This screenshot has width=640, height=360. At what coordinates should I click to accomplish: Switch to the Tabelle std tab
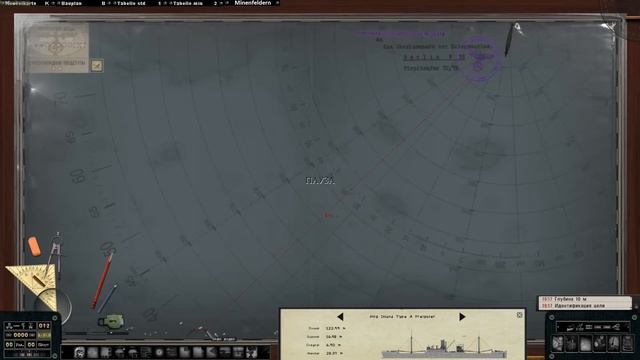(131, 3)
